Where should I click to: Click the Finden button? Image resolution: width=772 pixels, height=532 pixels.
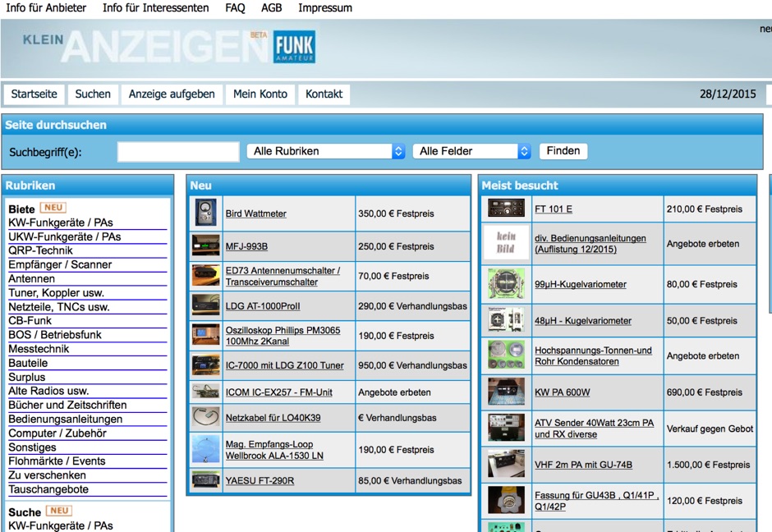[x=563, y=150]
